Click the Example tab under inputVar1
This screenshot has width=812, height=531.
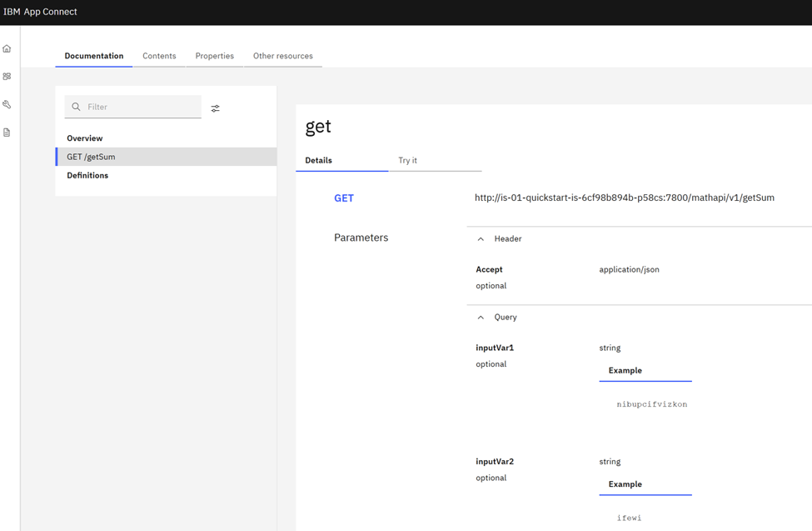point(645,370)
